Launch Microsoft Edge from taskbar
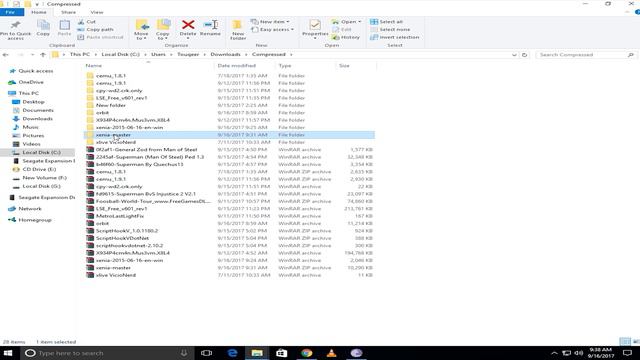The image size is (640, 360). 232,353
